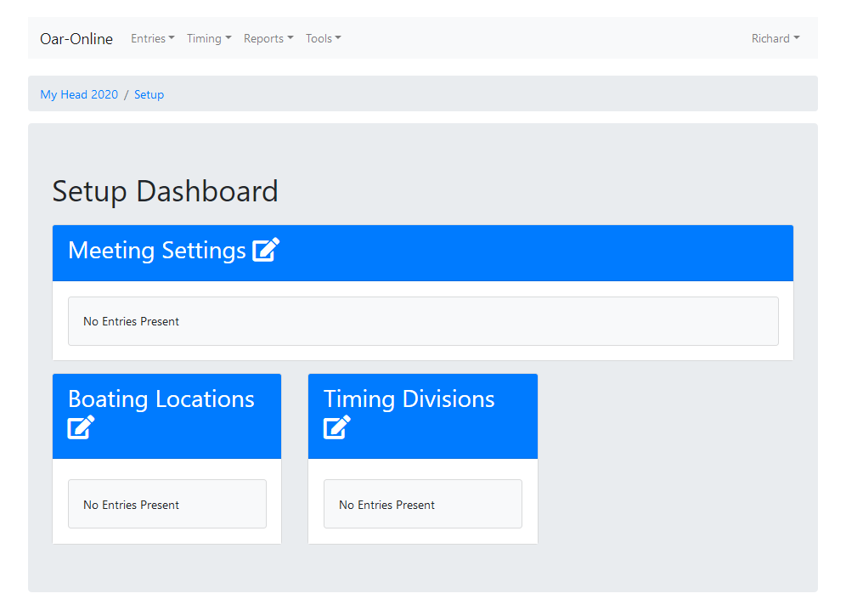
Task: Click the My Head 2020 breadcrumb link
Action: click(79, 94)
